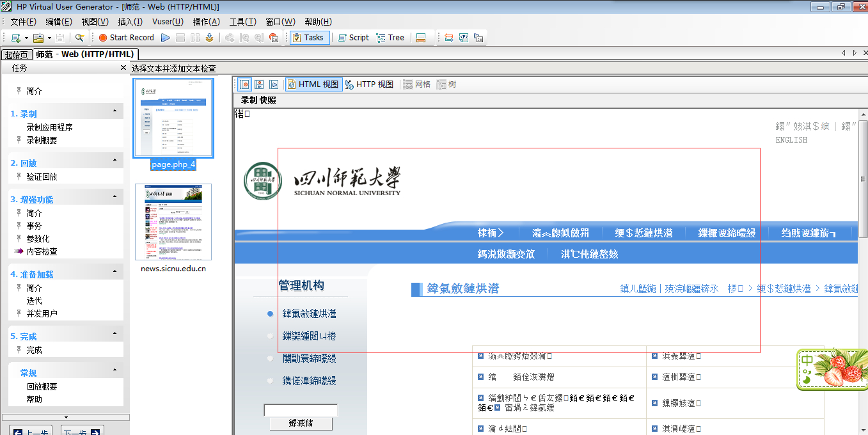Collapse the 2. 回放 section

pos(114,161)
